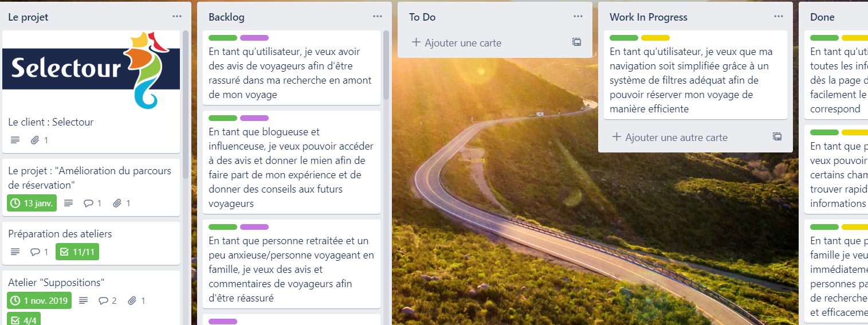
Task: Edit the Backlog list title
Action: pyautogui.click(x=226, y=17)
